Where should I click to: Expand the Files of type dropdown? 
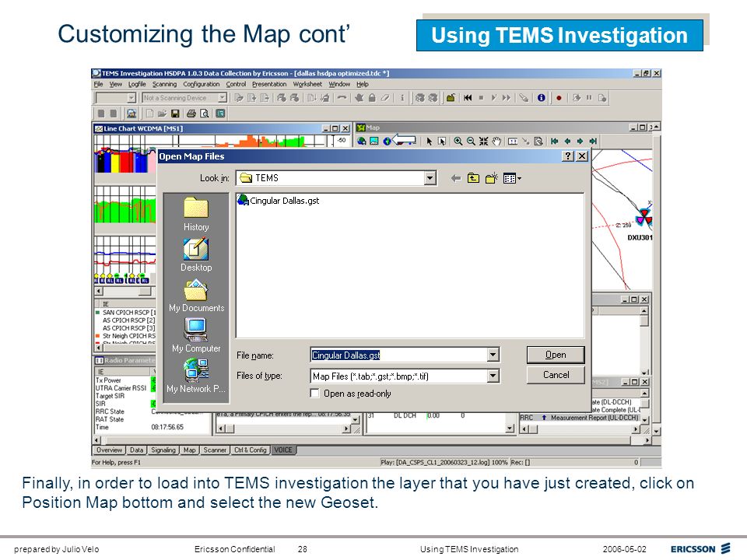point(493,376)
